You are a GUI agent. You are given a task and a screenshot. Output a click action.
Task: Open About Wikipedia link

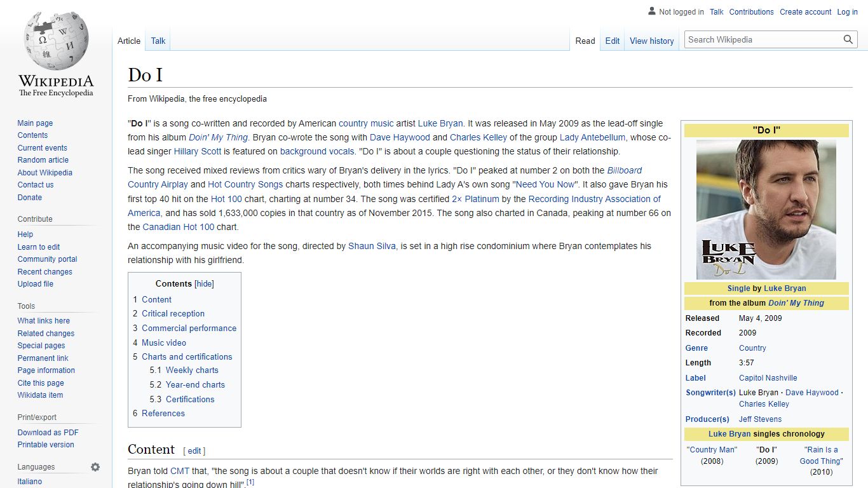pyautogui.click(x=44, y=173)
